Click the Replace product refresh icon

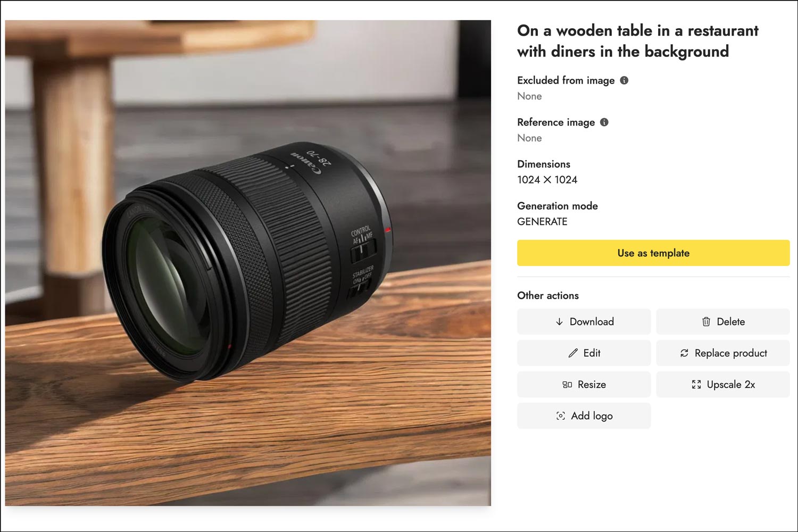pyautogui.click(x=684, y=353)
